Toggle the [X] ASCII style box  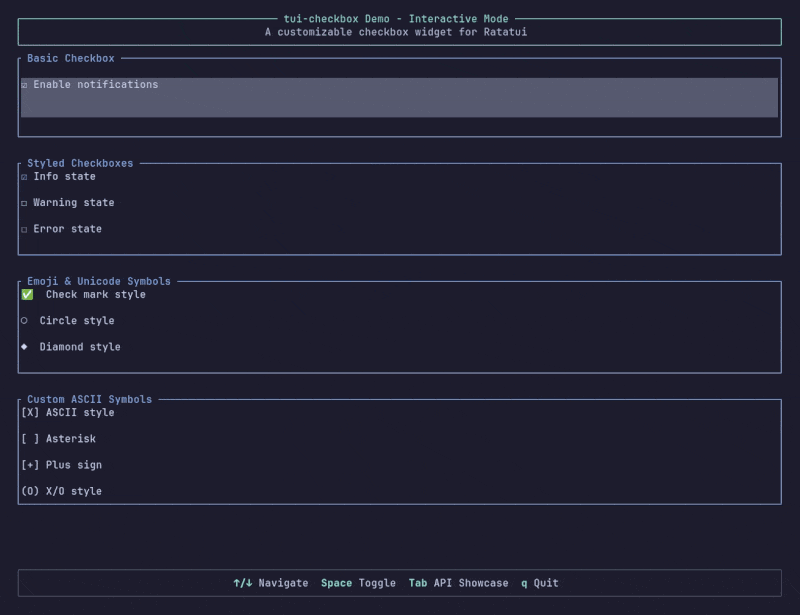coord(30,413)
